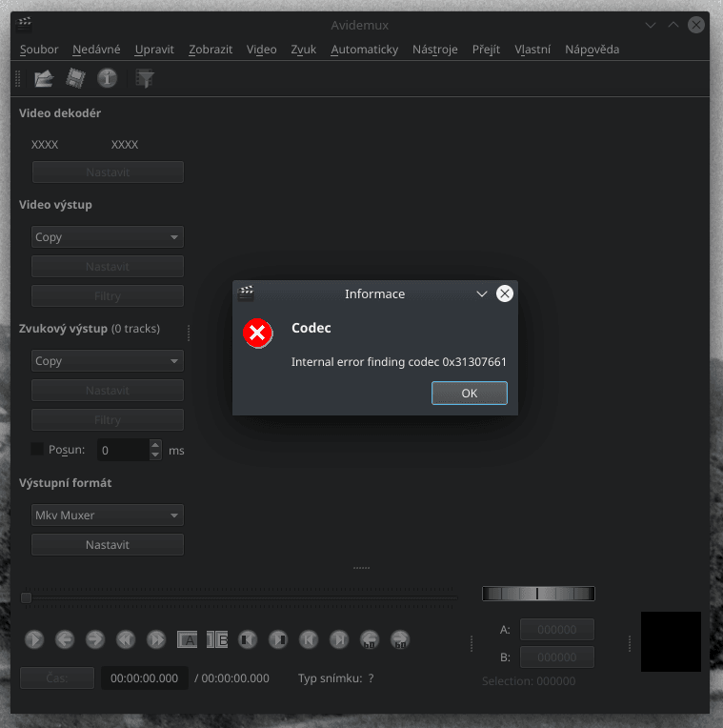Open the video filters funnel icon
Image resolution: width=723 pixels, height=728 pixels.
coord(145,78)
